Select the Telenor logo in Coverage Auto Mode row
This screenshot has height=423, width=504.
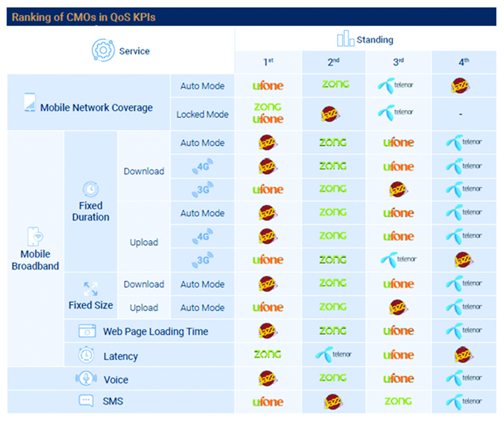point(395,86)
